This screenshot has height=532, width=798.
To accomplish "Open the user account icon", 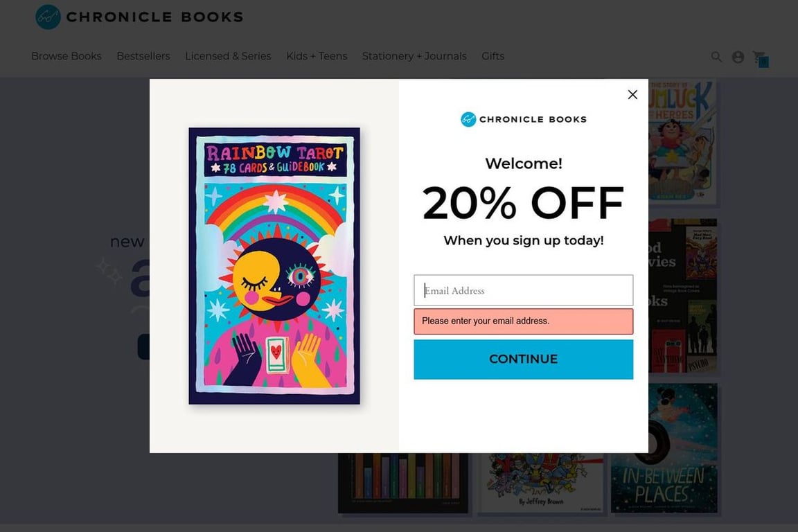I will (738, 57).
